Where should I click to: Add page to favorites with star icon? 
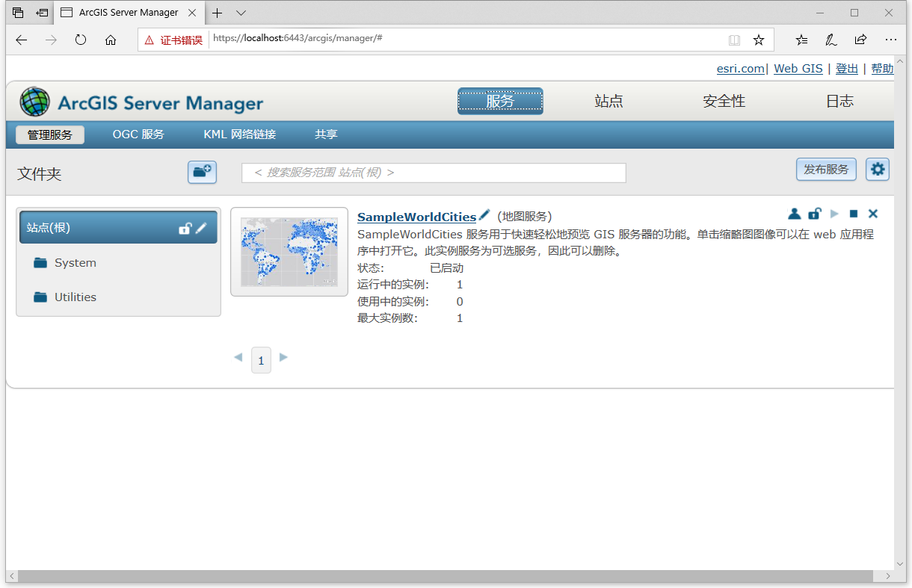[759, 40]
